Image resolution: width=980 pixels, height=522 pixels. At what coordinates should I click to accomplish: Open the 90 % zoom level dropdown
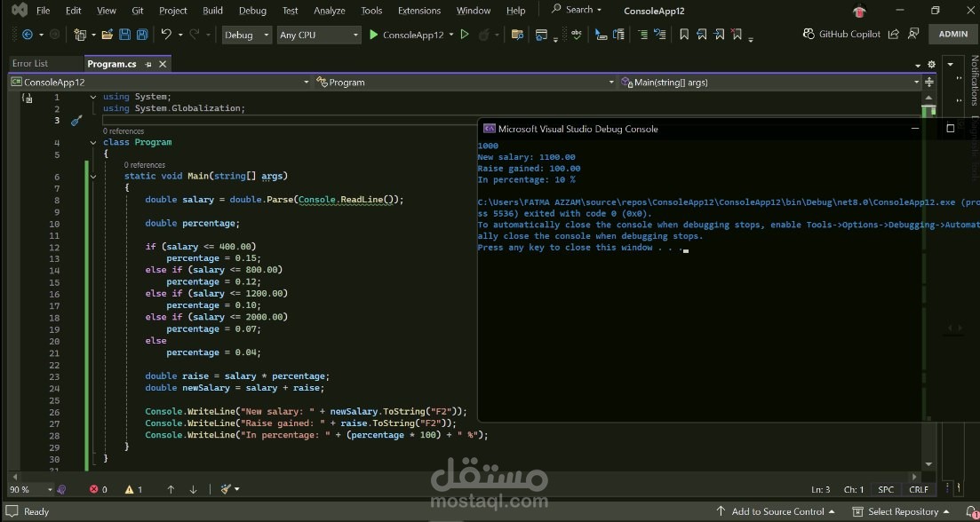pos(29,489)
